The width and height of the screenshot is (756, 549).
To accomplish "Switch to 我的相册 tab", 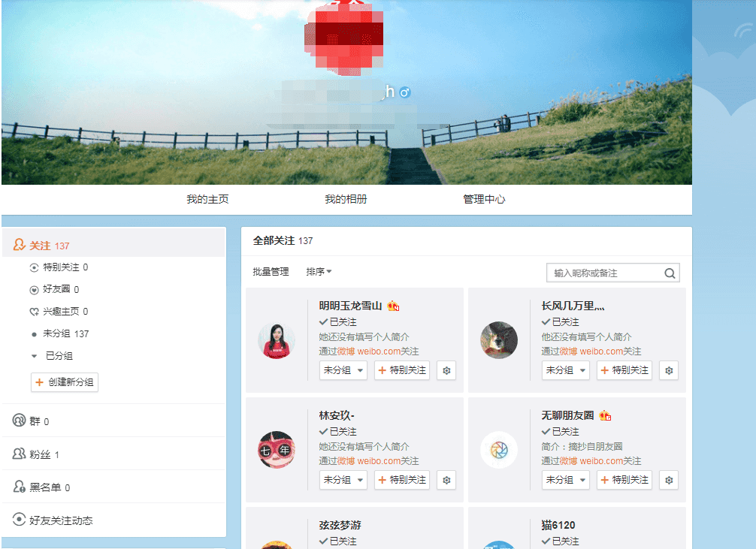I will [x=346, y=199].
